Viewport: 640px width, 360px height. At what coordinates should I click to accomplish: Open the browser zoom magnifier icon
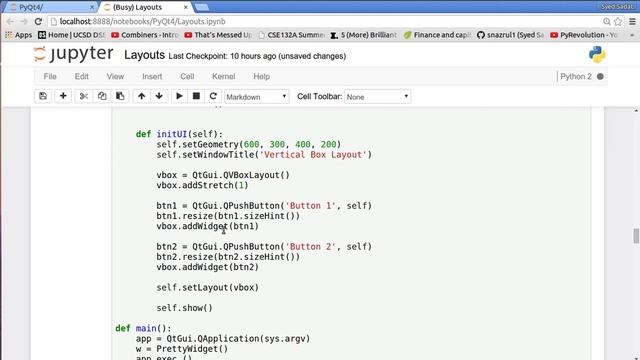coord(607,22)
